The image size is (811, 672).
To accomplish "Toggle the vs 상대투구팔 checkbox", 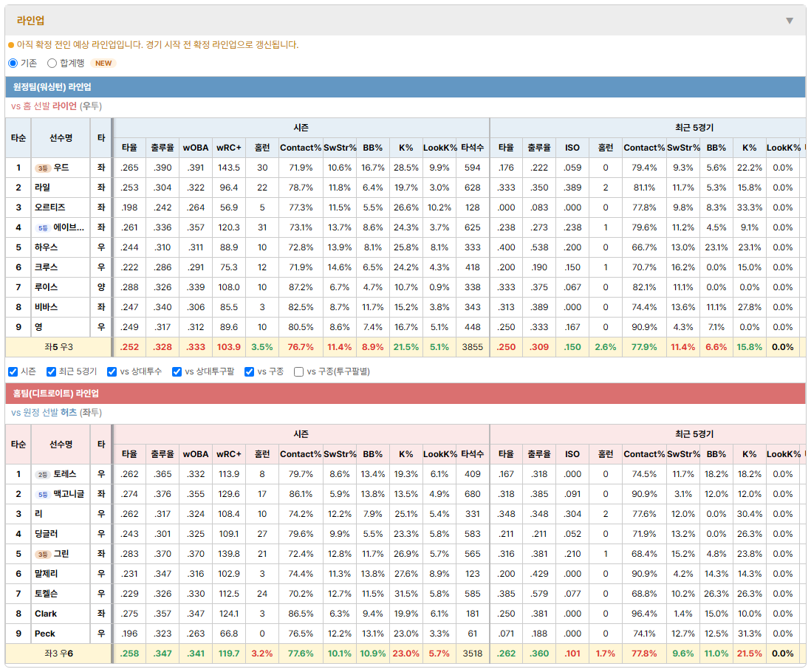I will (177, 371).
